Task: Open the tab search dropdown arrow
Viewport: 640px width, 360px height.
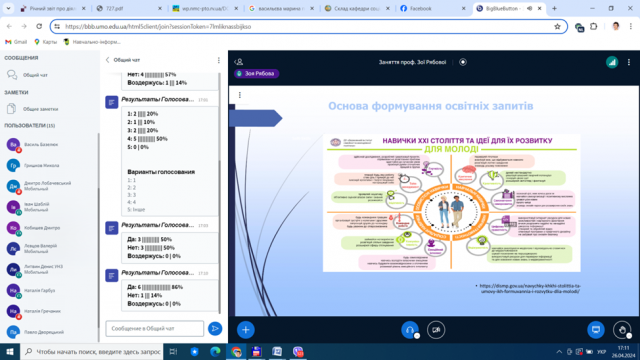Action: tap(8, 8)
